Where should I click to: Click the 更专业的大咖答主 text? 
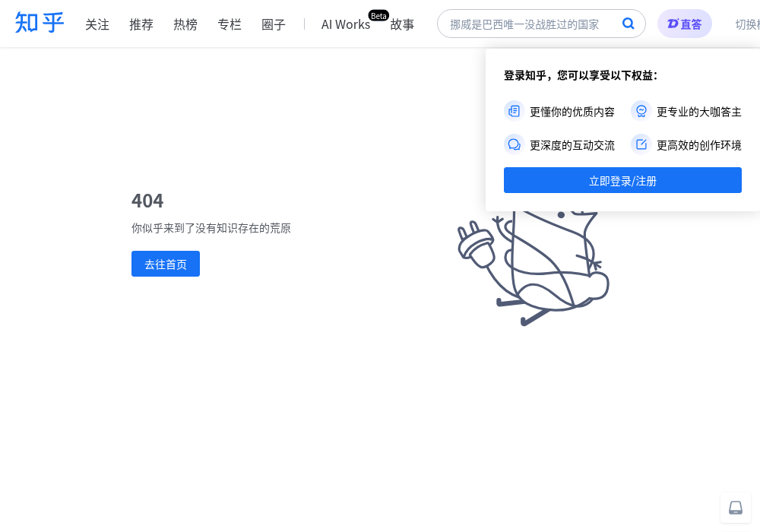pyautogui.click(x=699, y=112)
